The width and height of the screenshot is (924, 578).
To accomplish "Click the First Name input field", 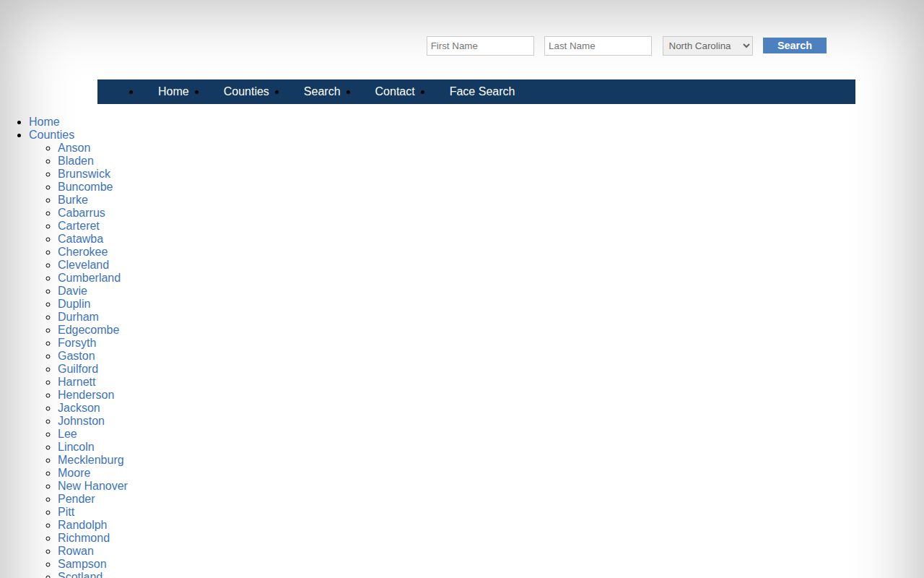I will click(480, 46).
